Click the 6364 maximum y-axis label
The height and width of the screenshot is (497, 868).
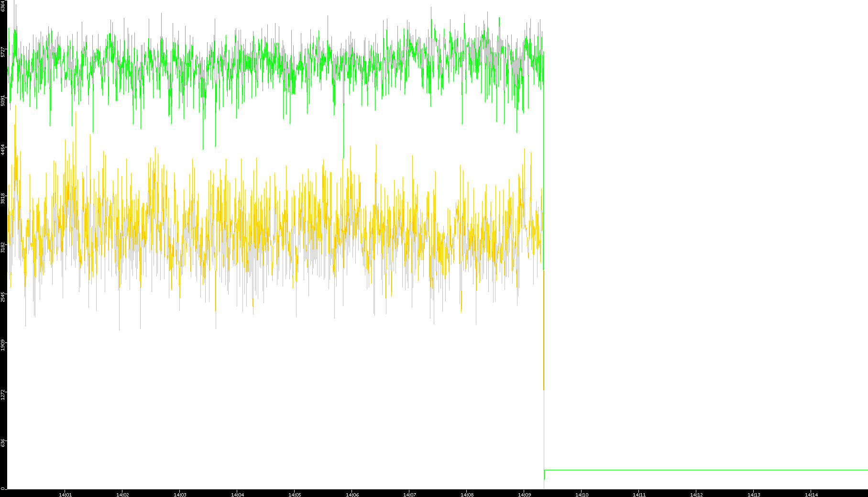(3, 6)
